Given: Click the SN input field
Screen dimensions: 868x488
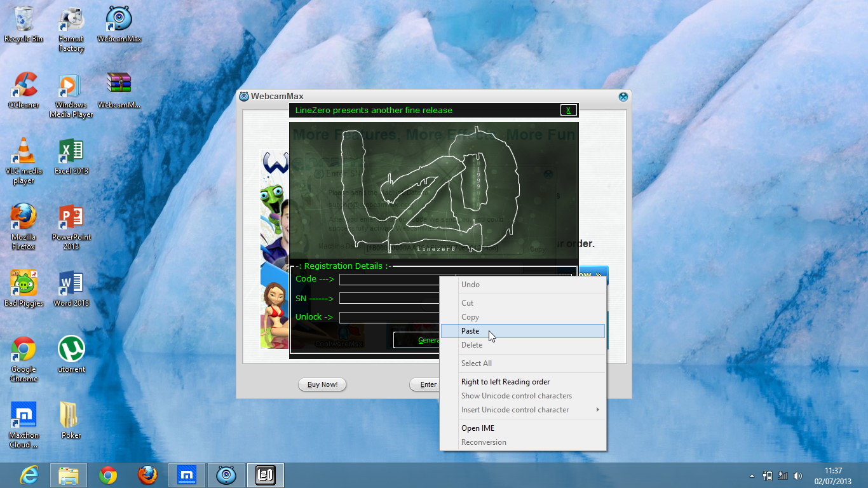Looking at the screenshot, I should coord(390,298).
